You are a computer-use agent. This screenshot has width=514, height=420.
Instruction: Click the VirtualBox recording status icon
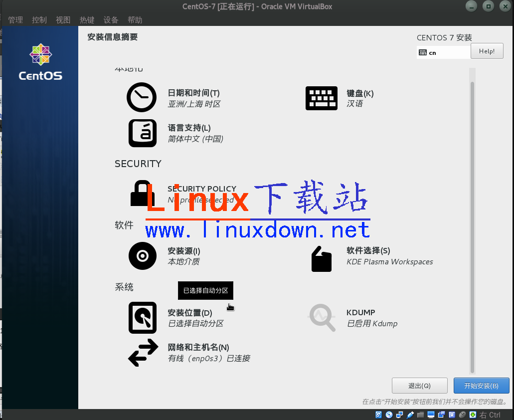pos(442,415)
